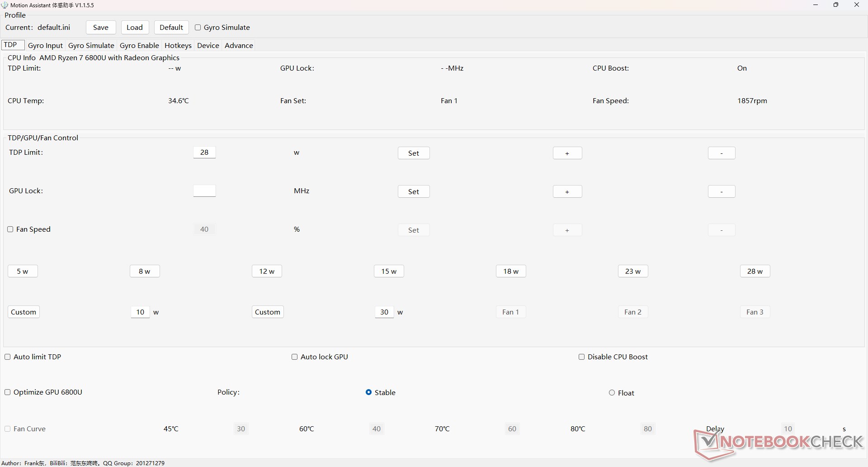Reset settings with the Default button

pos(171,28)
